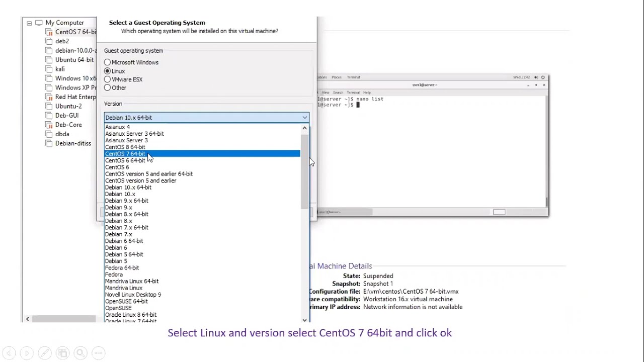Click the library horizontal scrollbar thumb
Screen dimensions: 644x362
[x=64, y=319]
